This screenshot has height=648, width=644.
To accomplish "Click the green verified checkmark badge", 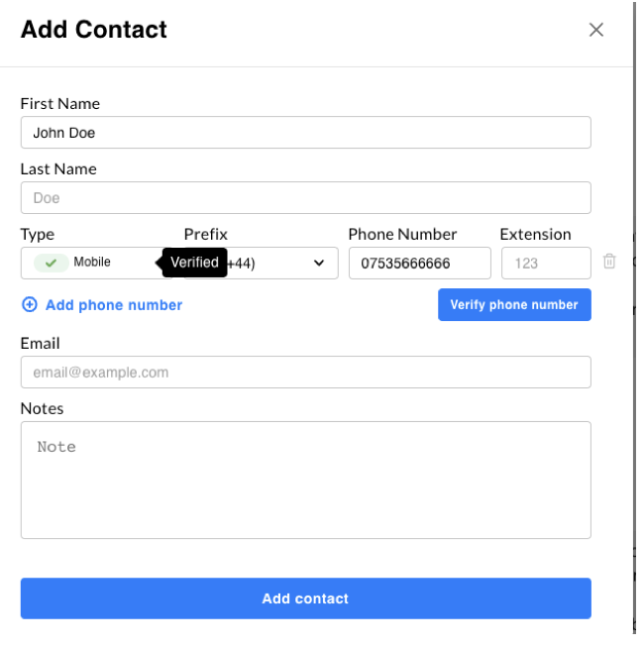I will 51,263.
